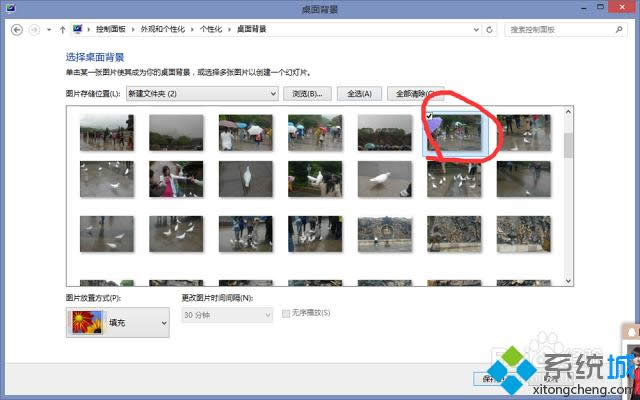This screenshot has height=400, width=640.
Task: Select first thumbnail in third row
Action: coord(107,234)
